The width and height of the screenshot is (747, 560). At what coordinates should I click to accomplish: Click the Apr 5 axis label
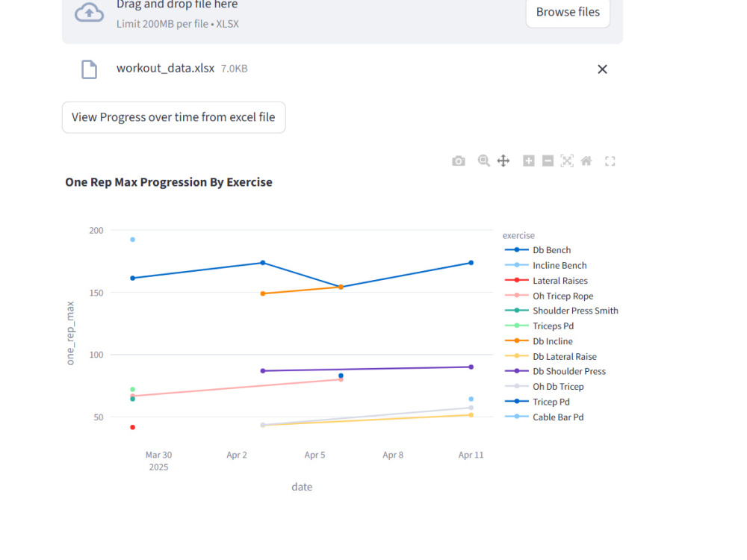pyautogui.click(x=315, y=455)
